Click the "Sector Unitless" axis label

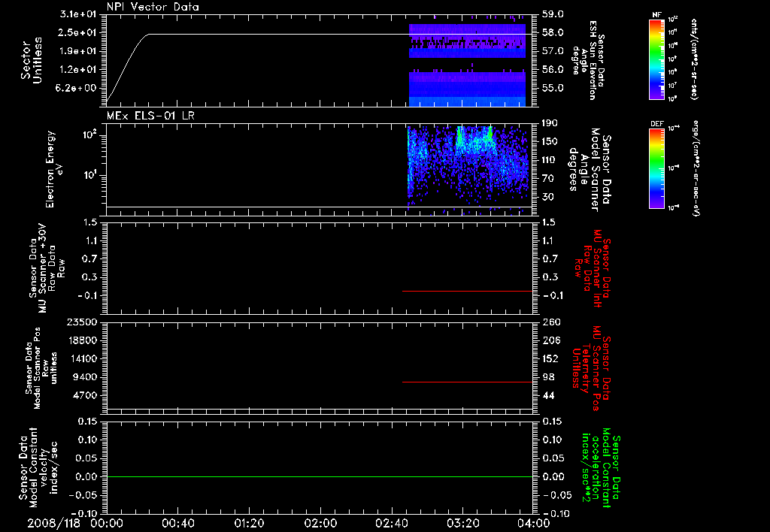(32, 60)
